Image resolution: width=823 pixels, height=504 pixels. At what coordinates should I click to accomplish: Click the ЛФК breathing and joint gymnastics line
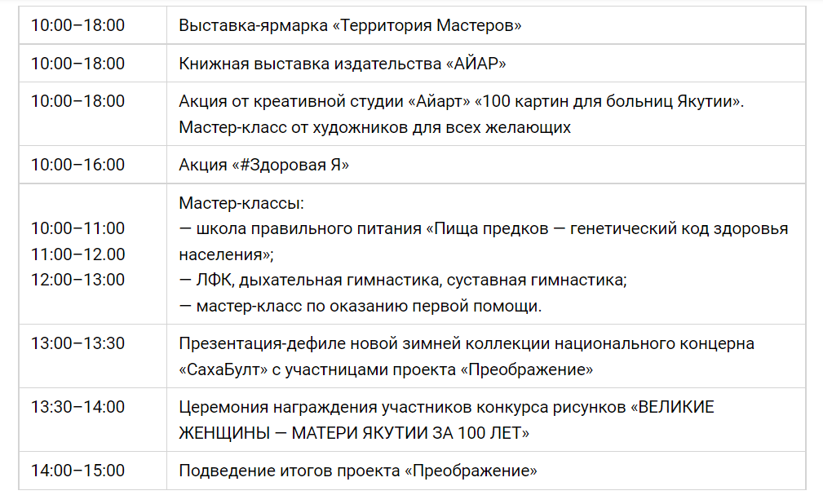pyautogui.click(x=403, y=280)
